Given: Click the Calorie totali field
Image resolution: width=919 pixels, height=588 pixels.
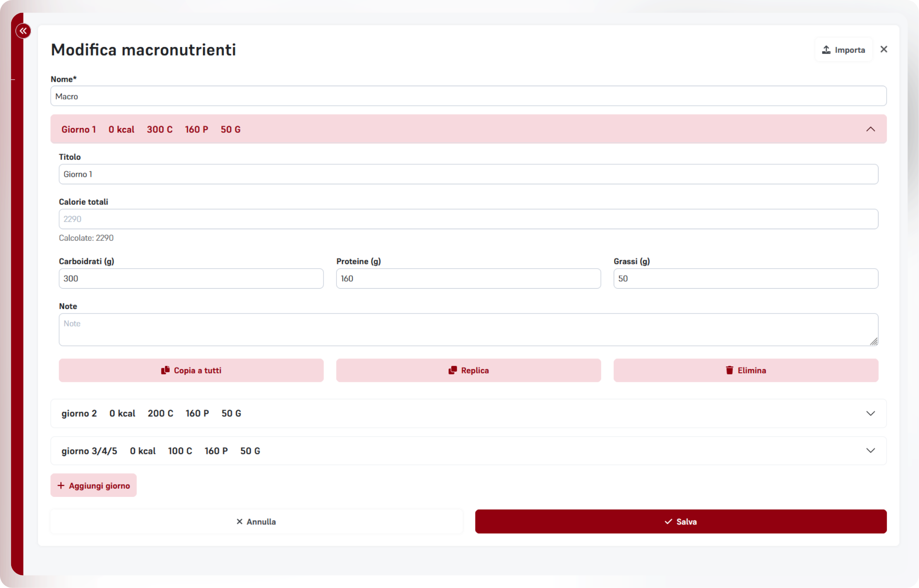Looking at the screenshot, I should click(468, 219).
